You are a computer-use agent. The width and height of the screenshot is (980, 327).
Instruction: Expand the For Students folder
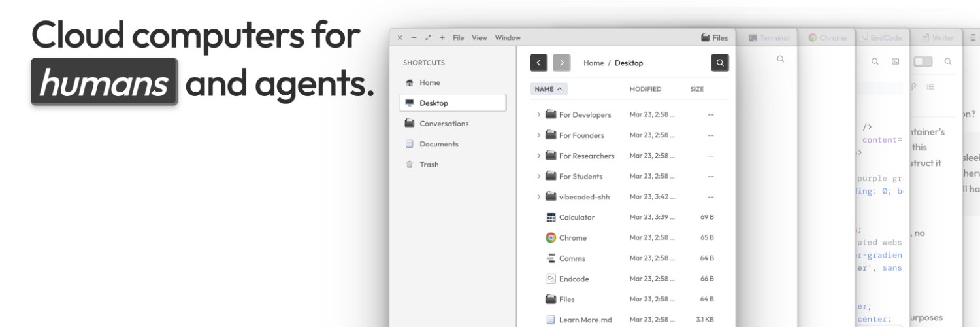tap(539, 176)
